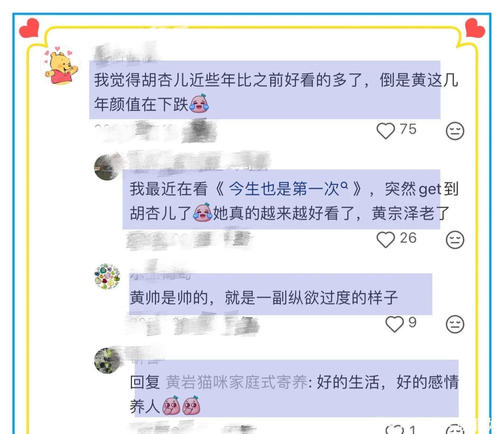Open blurred gray avatar of second commenter

[107, 167]
